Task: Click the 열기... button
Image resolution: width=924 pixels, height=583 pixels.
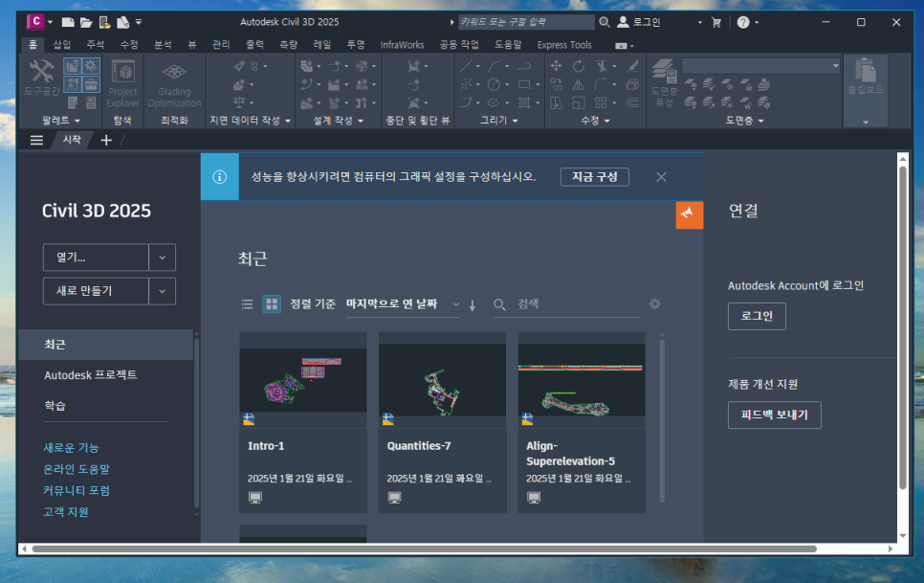Action: pyautogui.click(x=96, y=258)
